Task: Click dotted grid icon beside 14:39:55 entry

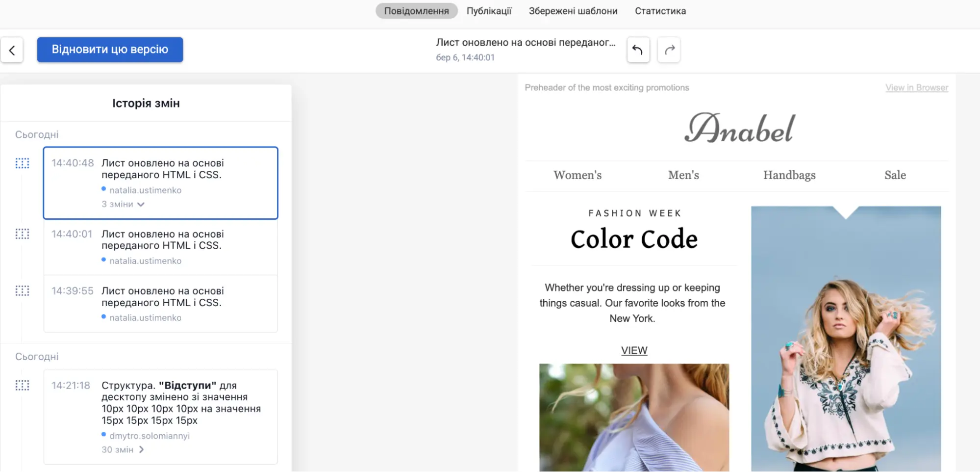Action: click(x=22, y=291)
